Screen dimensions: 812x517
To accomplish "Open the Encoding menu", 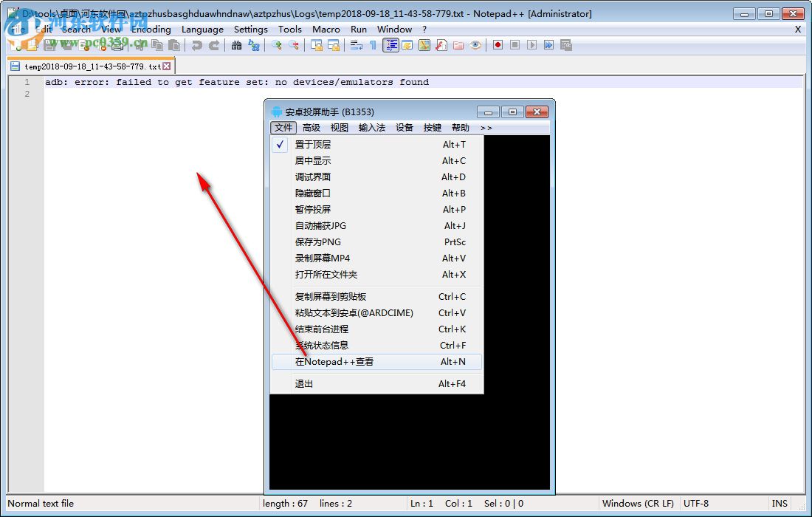I will pos(151,30).
